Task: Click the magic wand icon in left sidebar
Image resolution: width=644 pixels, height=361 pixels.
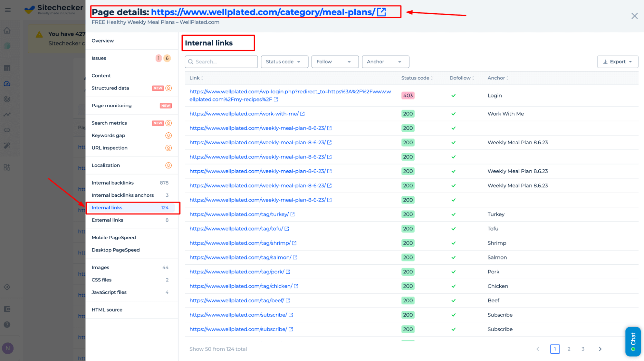Action: click(7, 146)
